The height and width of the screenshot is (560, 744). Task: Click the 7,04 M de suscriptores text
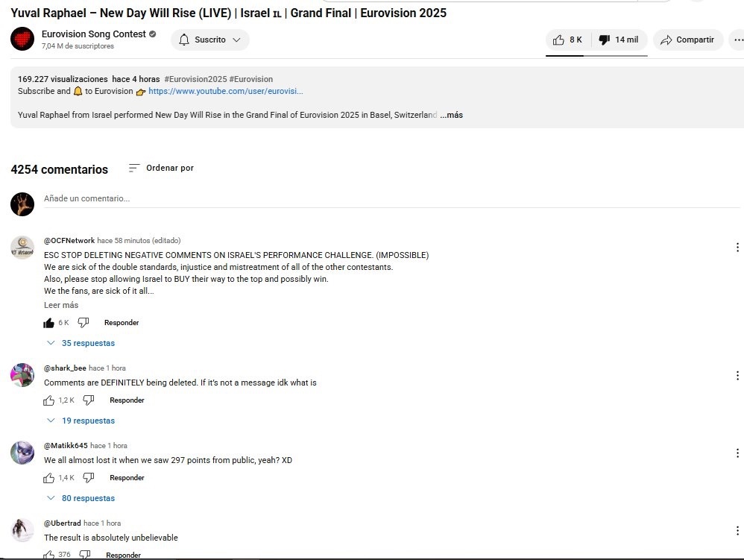78,46
